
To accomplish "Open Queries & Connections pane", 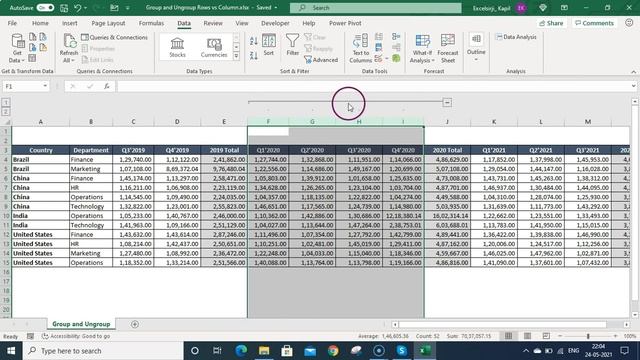I will [114, 37].
